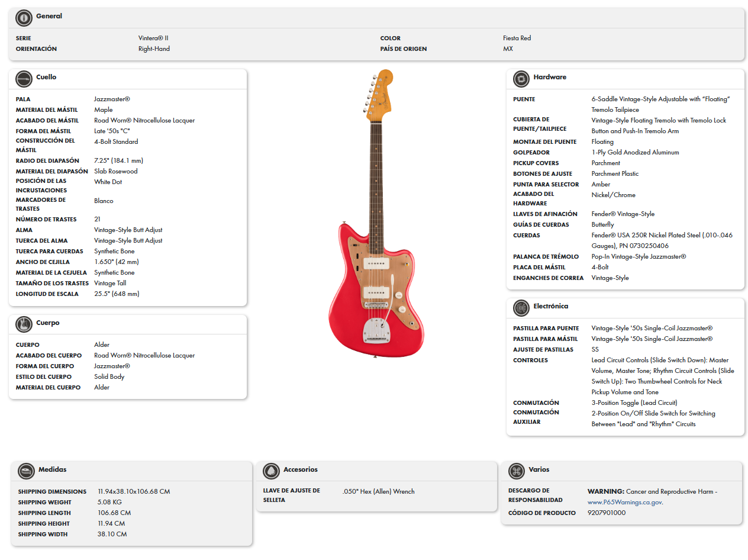Open the www.P65Warnings.ca.gov link

click(625, 502)
